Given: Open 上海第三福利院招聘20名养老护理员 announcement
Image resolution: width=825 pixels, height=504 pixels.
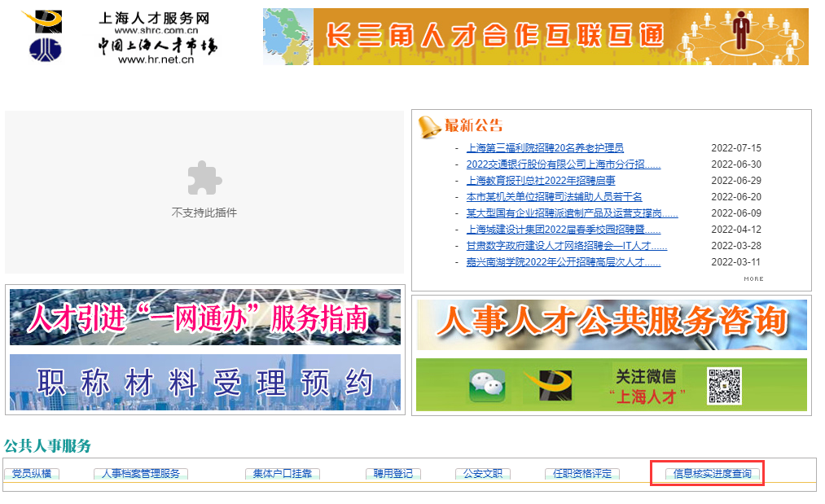Looking at the screenshot, I should pyautogui.click(x=545, y=148).
